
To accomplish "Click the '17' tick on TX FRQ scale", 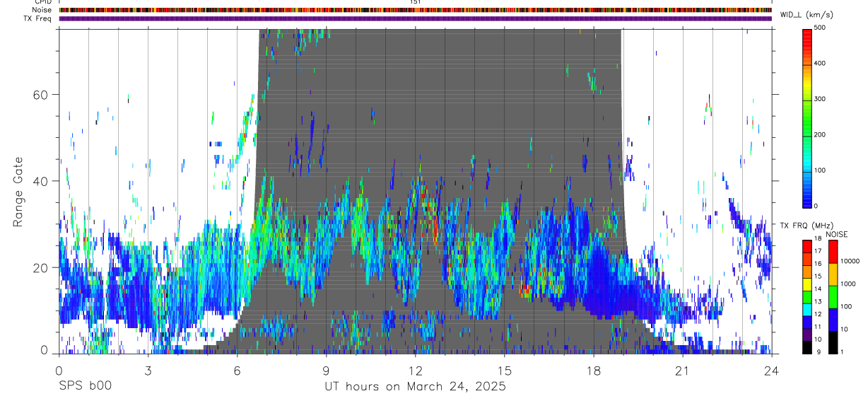I will click(818, 251).
